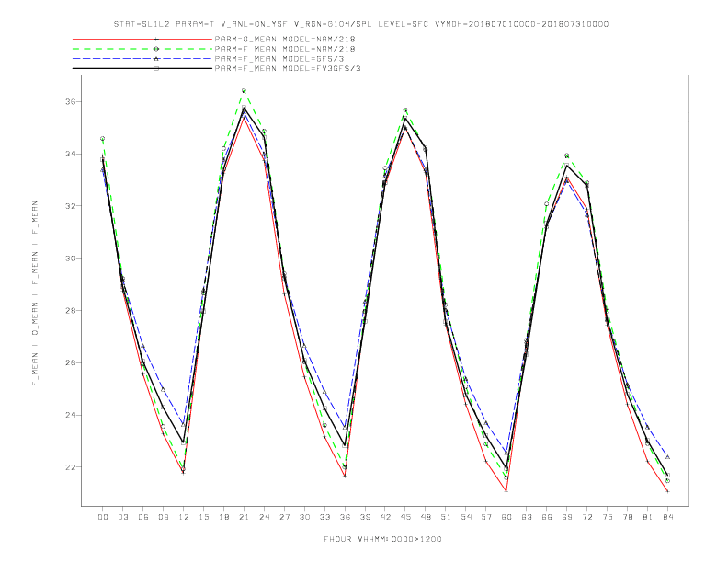This screenshot has height=563, width=728.
Task: Click x-axis forecast hour 06
Action: pos(143,517)
